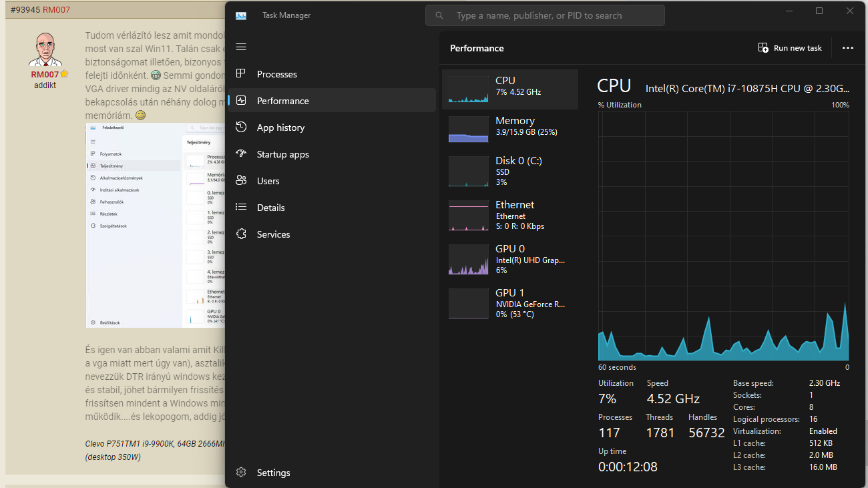Select Memory performance entry
The width and height of the screenshot is (868, 488).
[510, 130]
